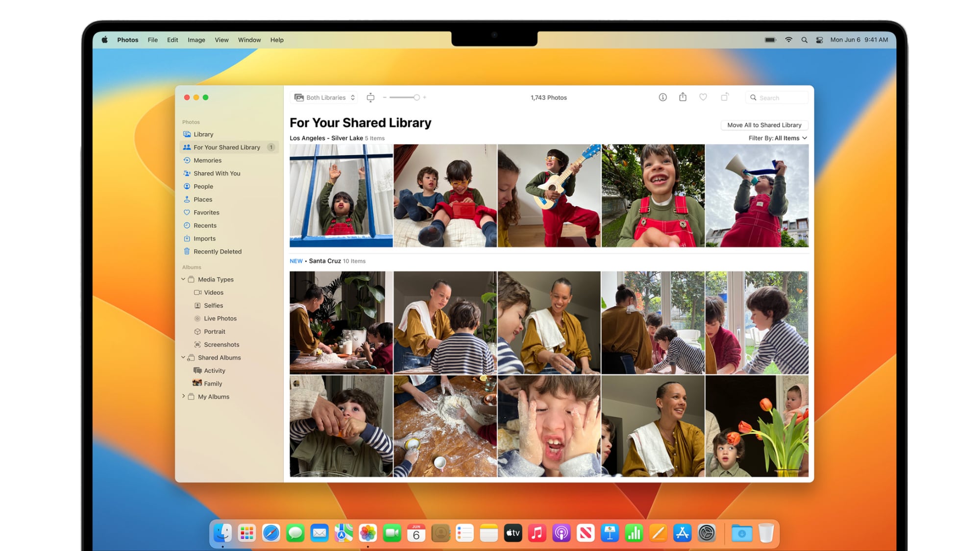
Task: Click the rotate icon in the toolbar
Action: point(724,97)
